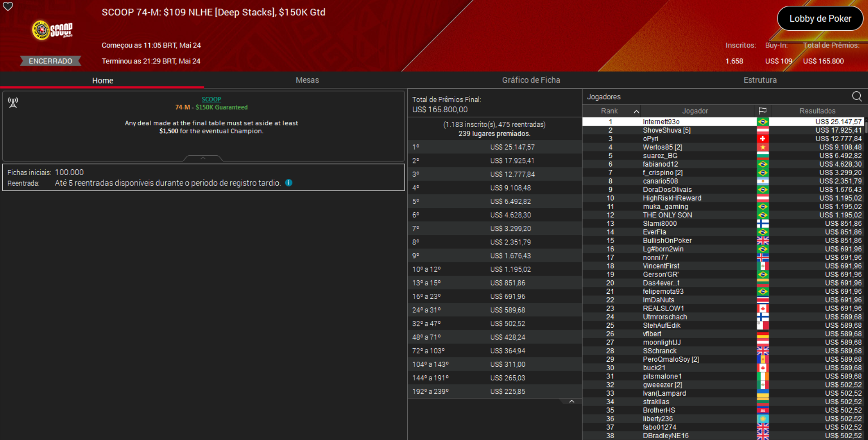Click the 1º prize row US$ 25.147,57

click(x=495, y=147)
